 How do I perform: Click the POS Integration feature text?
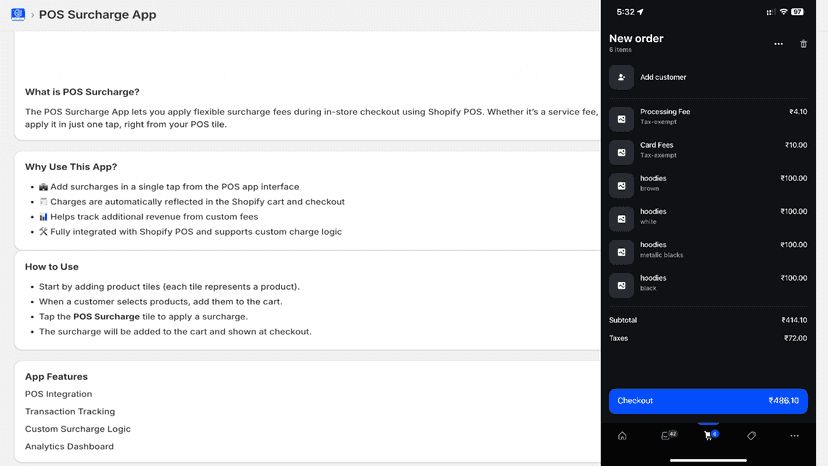click(59, 394)
